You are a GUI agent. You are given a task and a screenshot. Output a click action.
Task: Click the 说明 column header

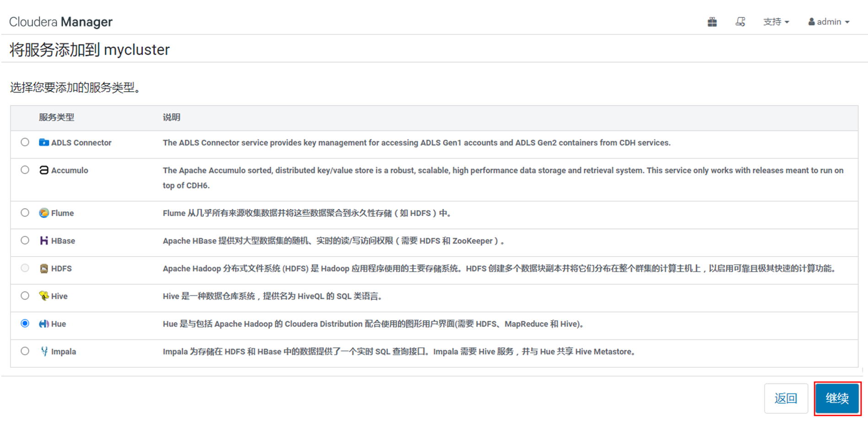pyautogui.click(x=172, y=117)
